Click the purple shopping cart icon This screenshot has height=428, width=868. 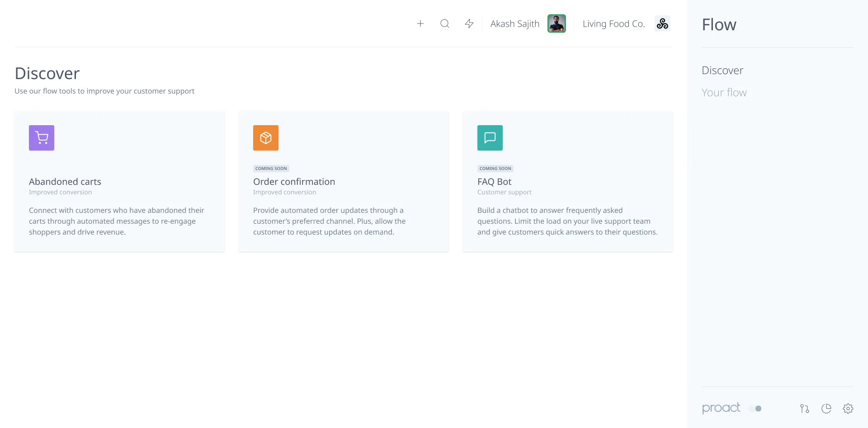click(42, 138)
